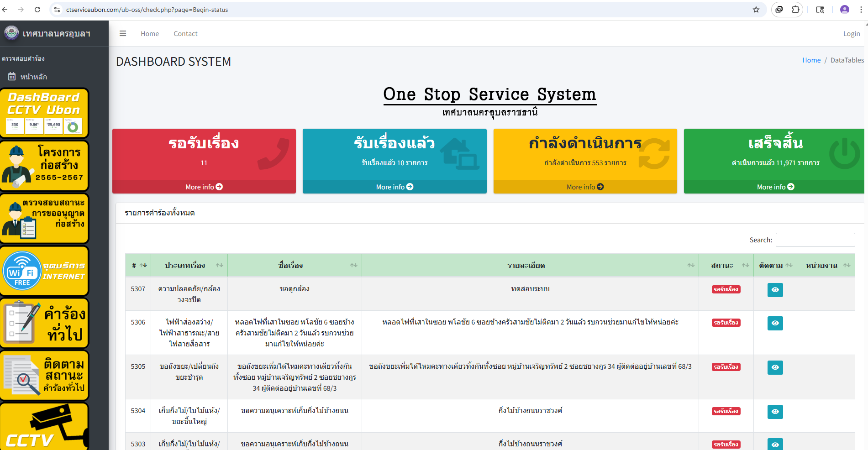Click the เทศบาลนครอุบลฯ brand title
The width and height of the screenshot is (868, 450).
[x=57, y=34]
